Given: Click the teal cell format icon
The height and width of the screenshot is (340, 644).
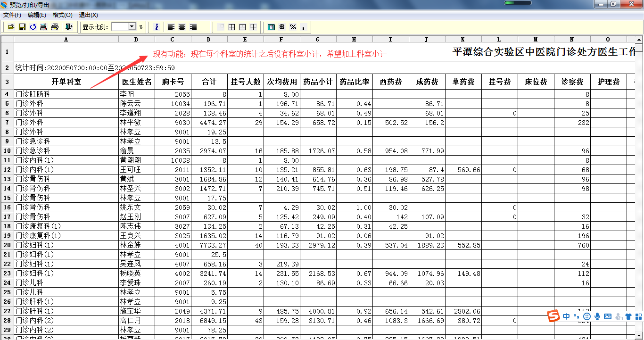Looking at the screenshot, I should tap(271, 27).
